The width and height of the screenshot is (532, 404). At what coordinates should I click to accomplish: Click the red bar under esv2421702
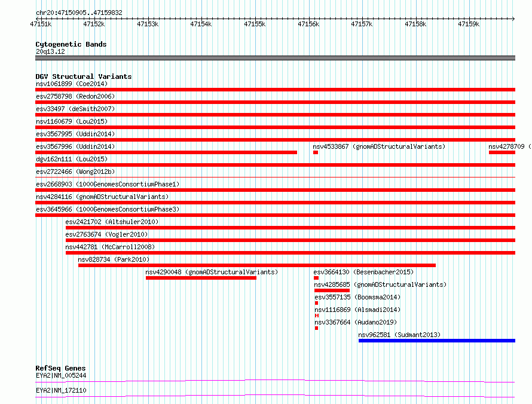click(291, 228)
